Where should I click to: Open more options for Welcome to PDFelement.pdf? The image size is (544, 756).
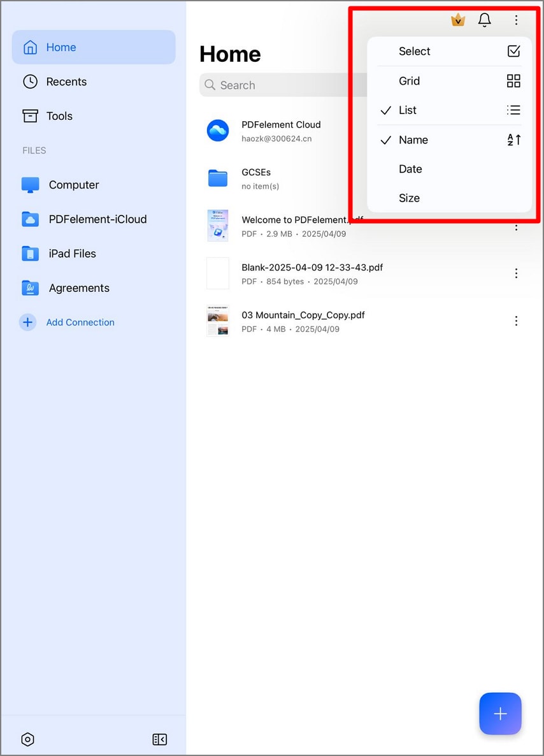point(516,226)
